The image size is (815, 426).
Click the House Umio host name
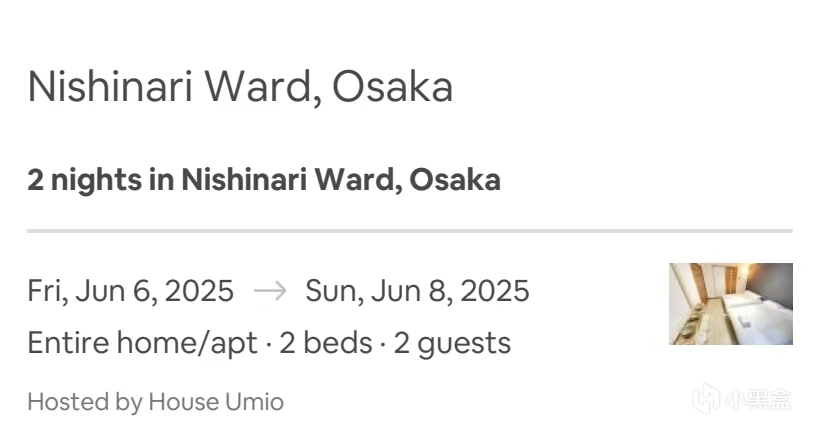pos(216,402)
